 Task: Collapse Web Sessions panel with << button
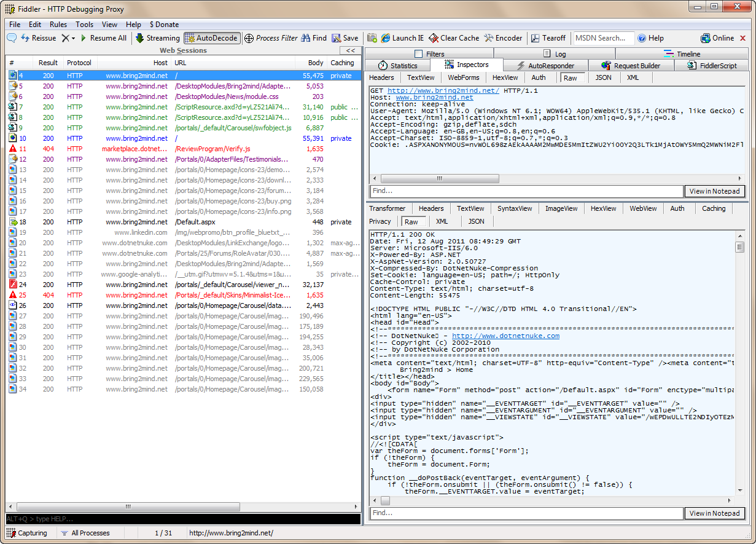[x=351, y=50]
